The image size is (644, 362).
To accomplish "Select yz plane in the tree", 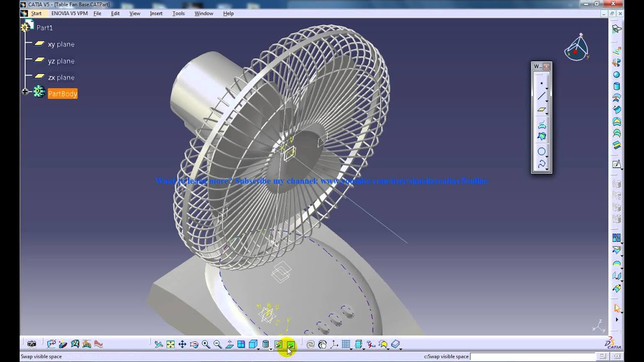I will tap(61, 61).
